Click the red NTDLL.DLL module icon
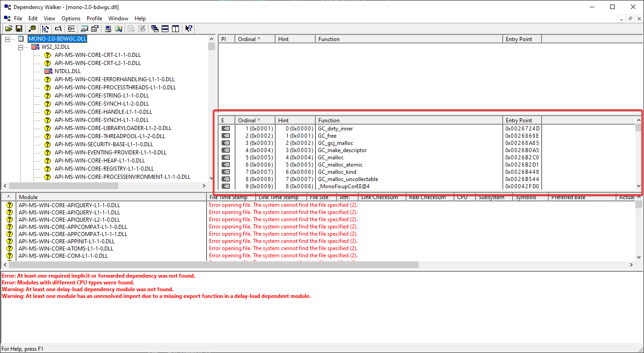 pos(48,71)
